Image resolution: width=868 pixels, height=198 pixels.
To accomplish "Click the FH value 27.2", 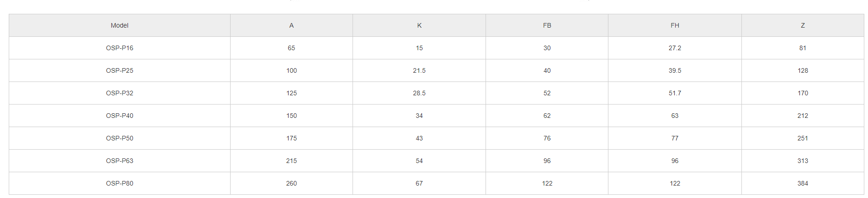I will click(675, 48).
